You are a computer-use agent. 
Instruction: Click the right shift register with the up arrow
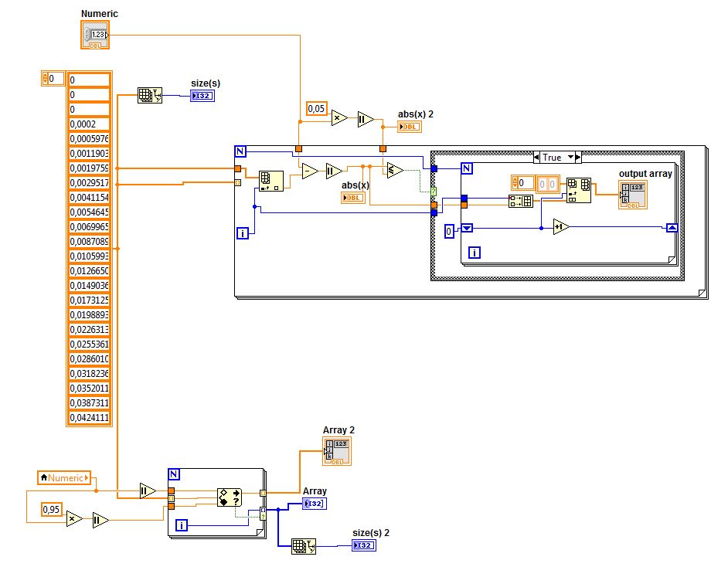672,227
